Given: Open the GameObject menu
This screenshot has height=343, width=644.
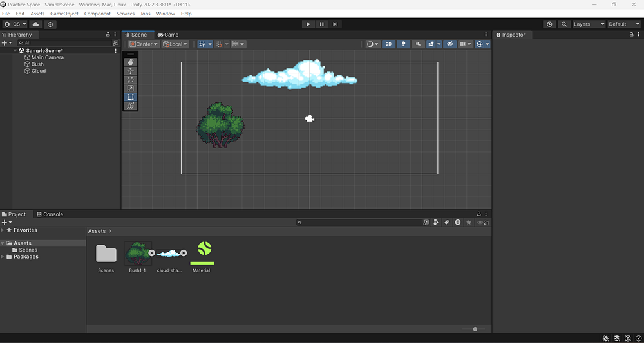Looking at the screenshot, I should tap(64, 14).
